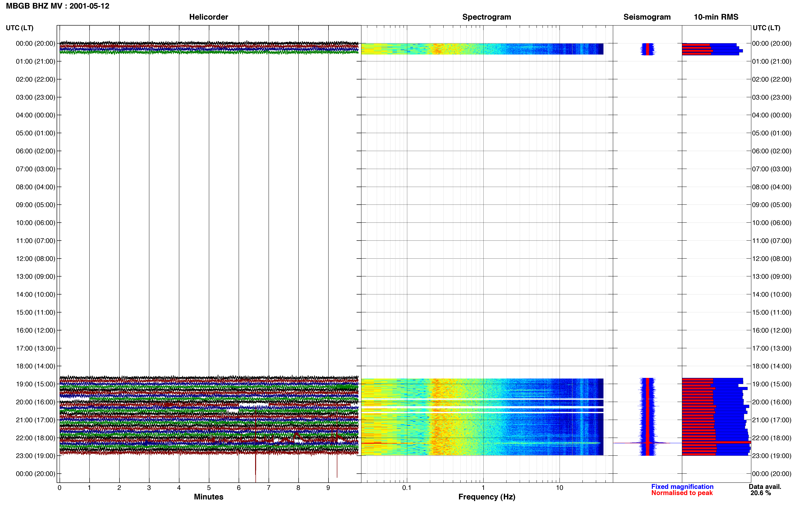Click the left 'UTC (LT)' axis label
Screen dimensions: 812x508
click(19, 28)
